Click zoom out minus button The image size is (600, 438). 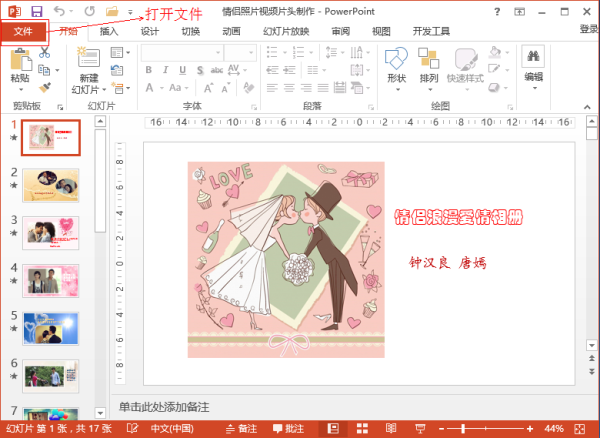[x=441, y=429]
